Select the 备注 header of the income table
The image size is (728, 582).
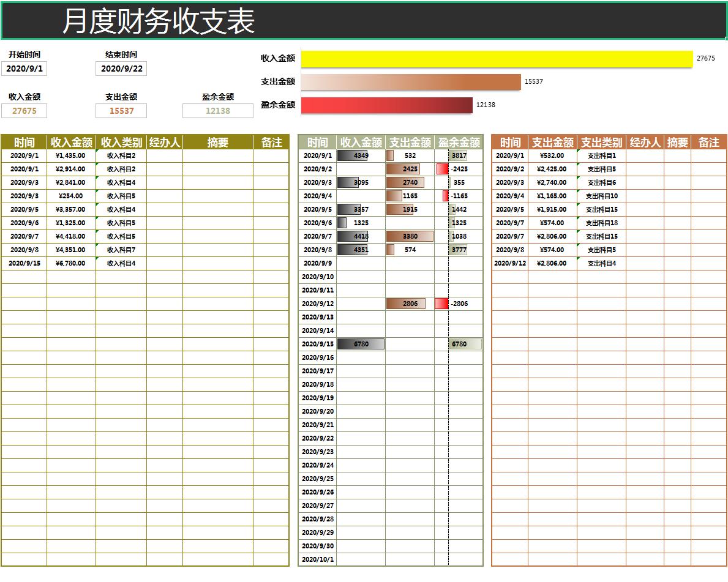272,142
